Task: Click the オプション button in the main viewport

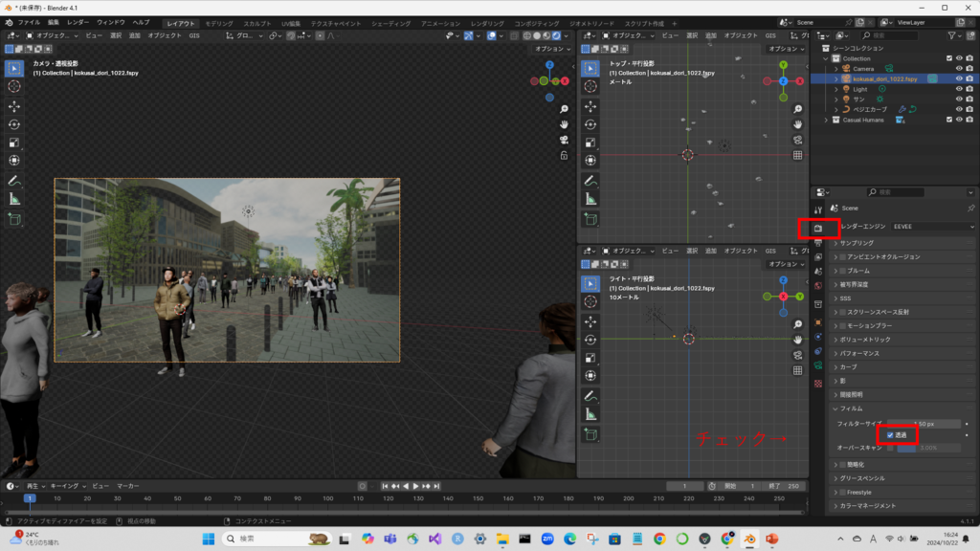Action: [552, 49]
